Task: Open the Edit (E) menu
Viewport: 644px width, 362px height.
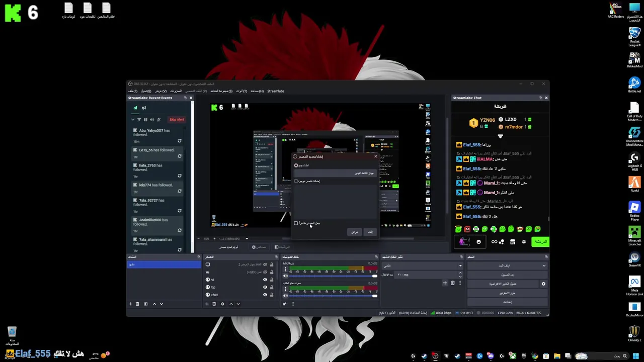Action: coord(145,91)
